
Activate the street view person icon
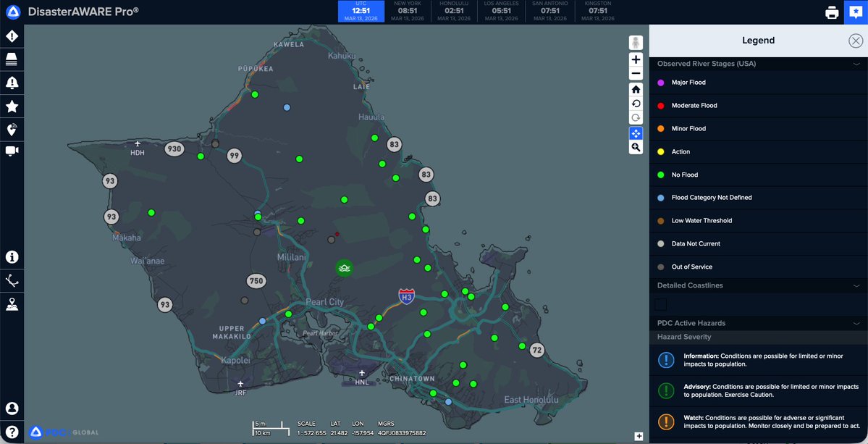[636, 43]
